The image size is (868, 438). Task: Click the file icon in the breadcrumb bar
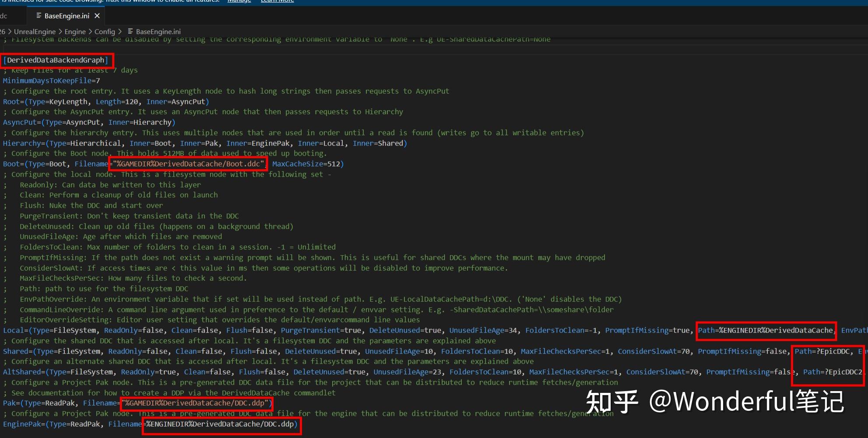(130, 32)
